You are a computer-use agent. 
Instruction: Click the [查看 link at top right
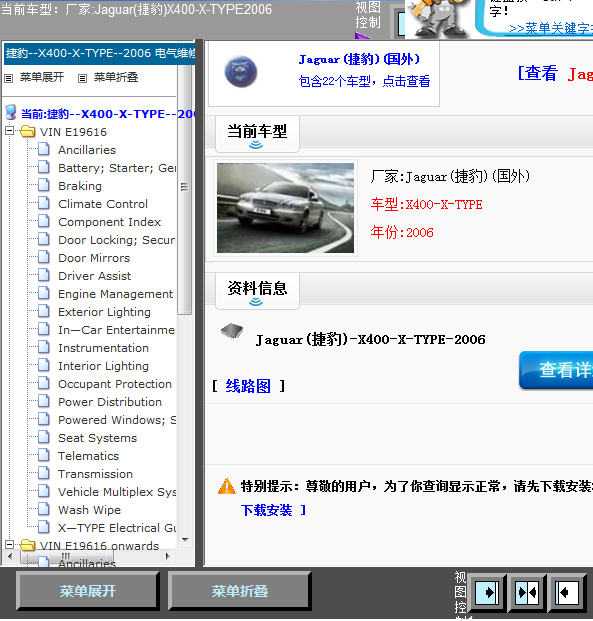click(538, 73)
